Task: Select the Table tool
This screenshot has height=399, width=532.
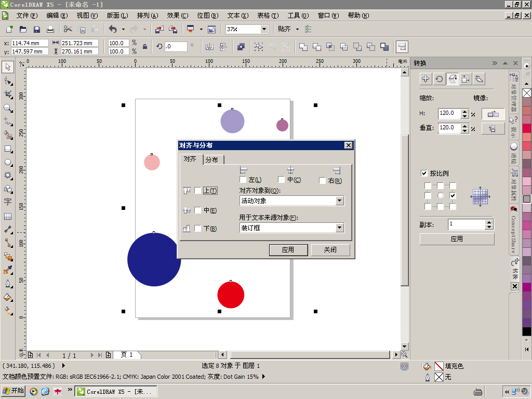Action: [8, 216]
